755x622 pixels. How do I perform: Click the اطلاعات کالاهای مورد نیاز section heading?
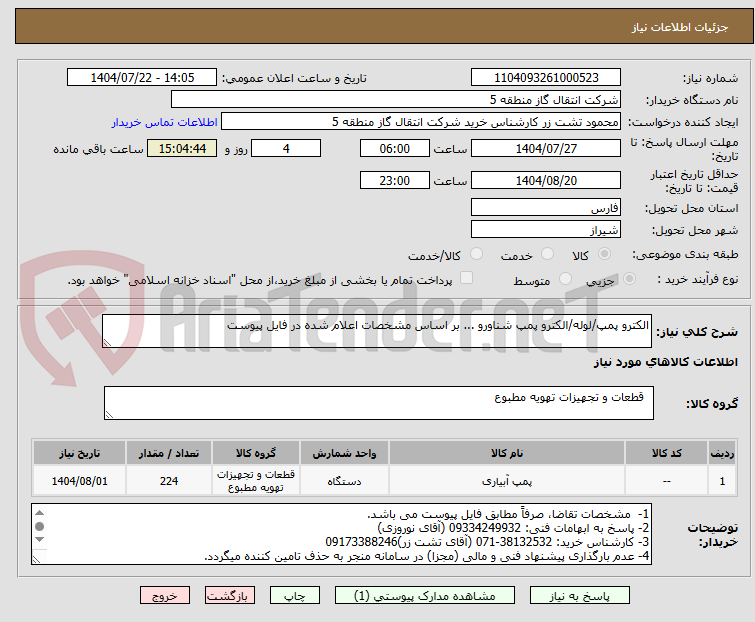[665, 362]
